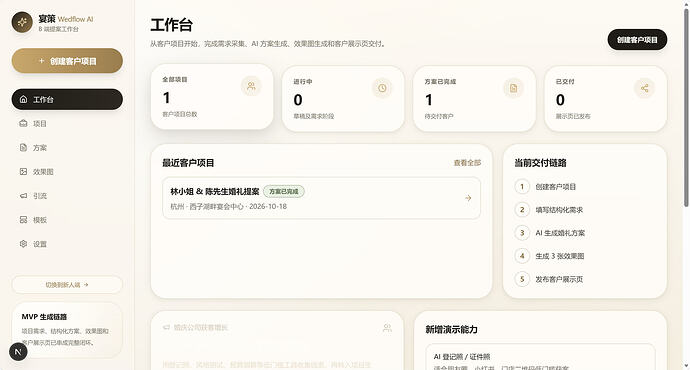
Task: Click the 新增演示能力 heading
Action: click(451, 330)
